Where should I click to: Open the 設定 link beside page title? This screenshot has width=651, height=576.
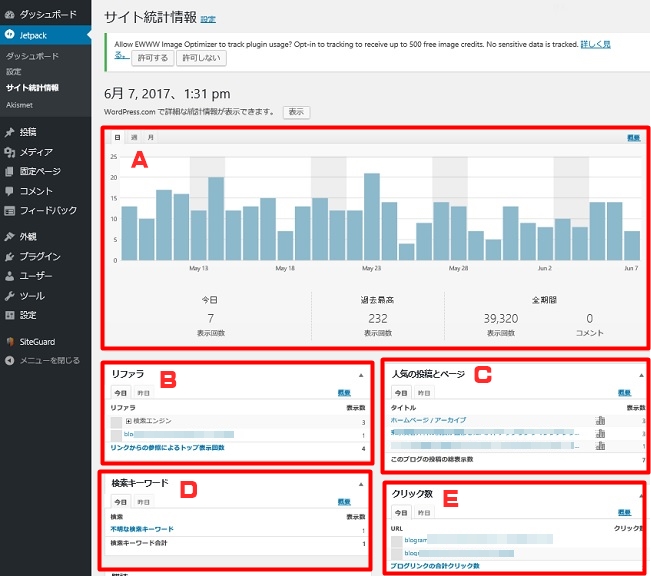coord(208,19)
